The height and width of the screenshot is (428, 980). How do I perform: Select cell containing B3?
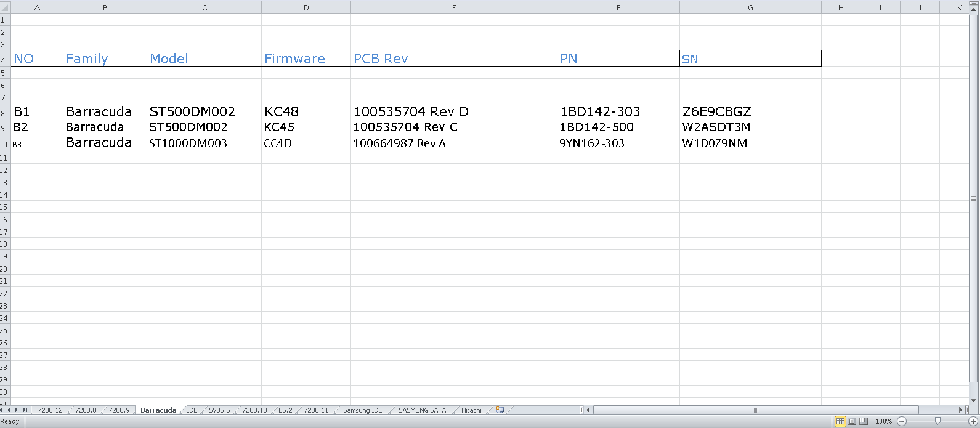[x=37, y=143]
